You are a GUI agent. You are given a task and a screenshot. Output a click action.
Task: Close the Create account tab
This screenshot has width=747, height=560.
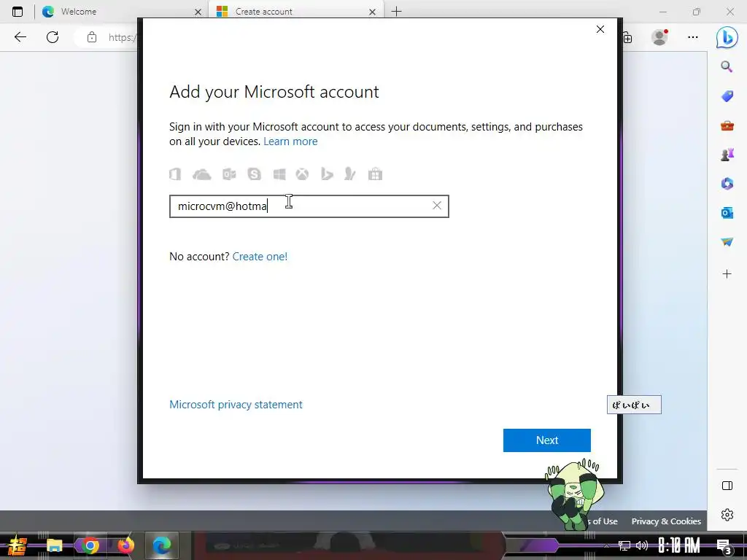pos(373,12)
